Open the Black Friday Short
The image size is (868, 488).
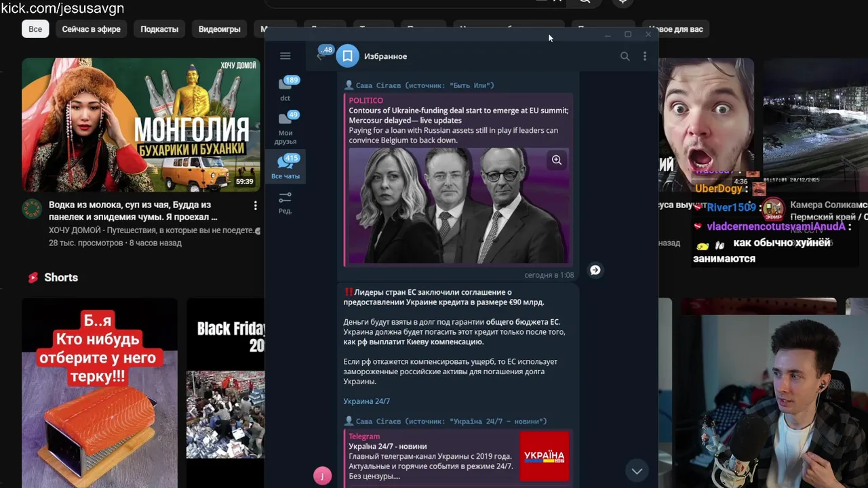(x=226, y=393)
